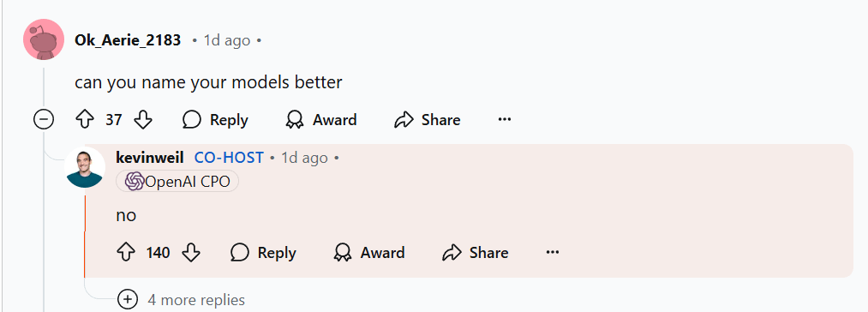This screenshot has width=868, height=312.
Task: Click Ok_Aerie_2183's pink avatar
Action: (x=43, y=39)
